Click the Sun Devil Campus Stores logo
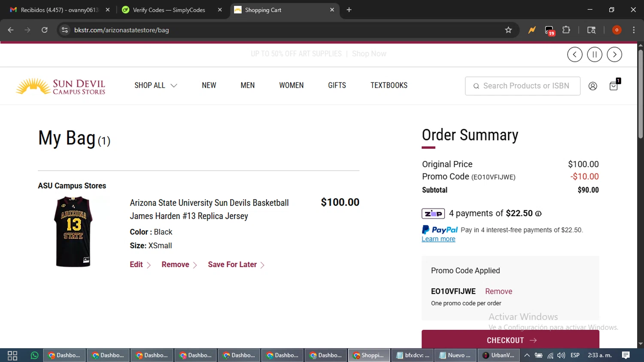Image resolution: width=644 pixels, height=362 pixels. click(61, 86)
